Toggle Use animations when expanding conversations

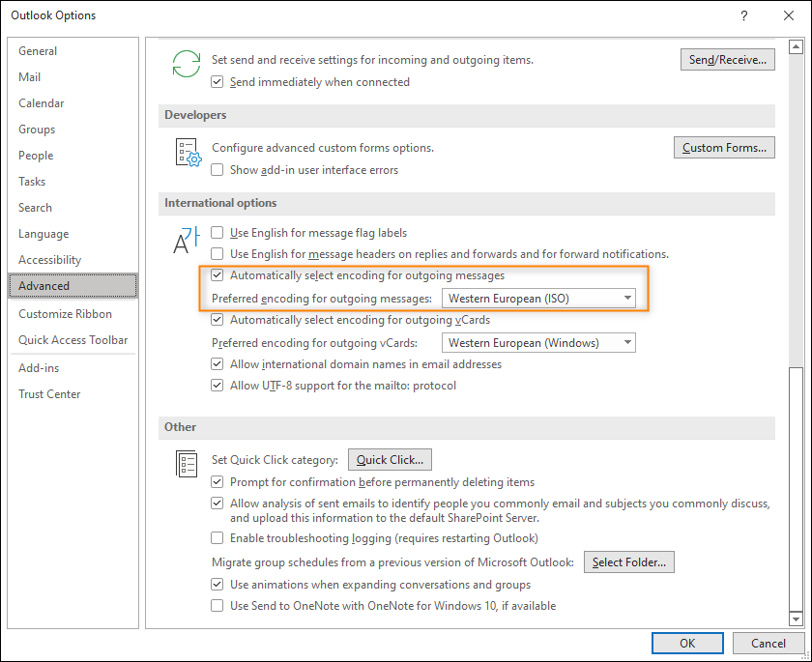pos(217,585)
